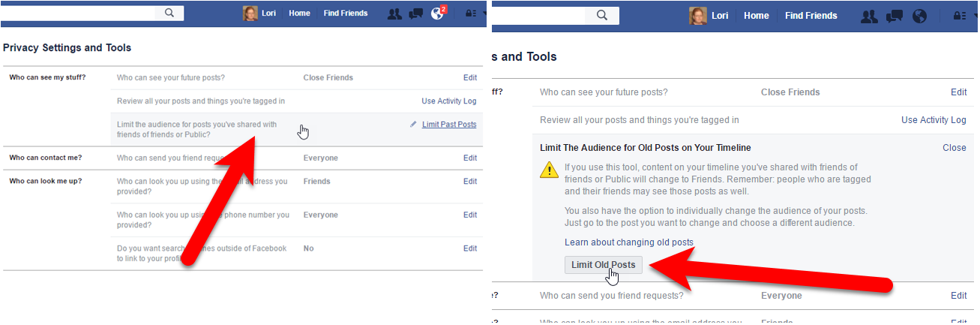Click the Limit Old Posts button
The image size is (980, 325).
[x=604, y=265]
